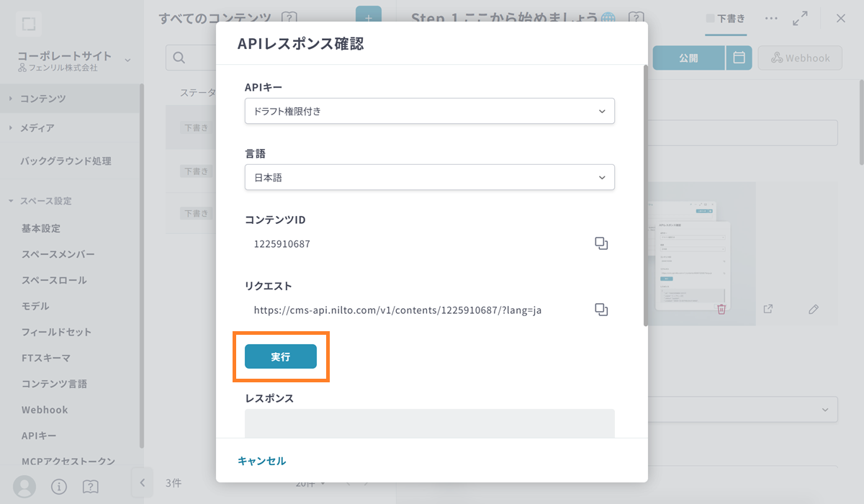Click the red trash delete icon
The height and width of the screenshot is (504, 864).
click(x=721, y=309)
